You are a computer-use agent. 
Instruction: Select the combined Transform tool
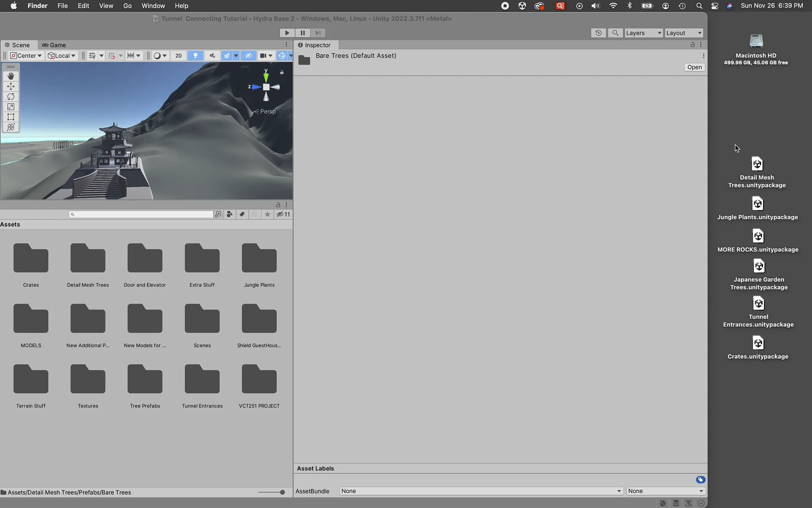pos(11,127)
